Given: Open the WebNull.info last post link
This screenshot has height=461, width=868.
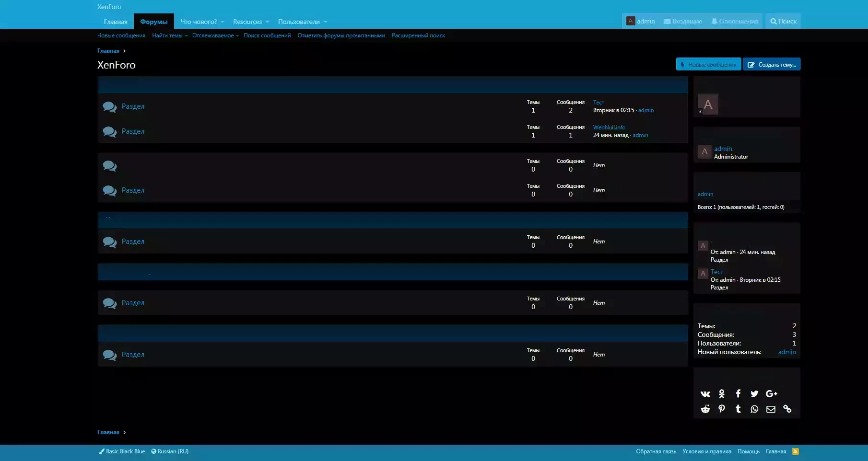Looking at the screenshot, I should tap(609, 127).
